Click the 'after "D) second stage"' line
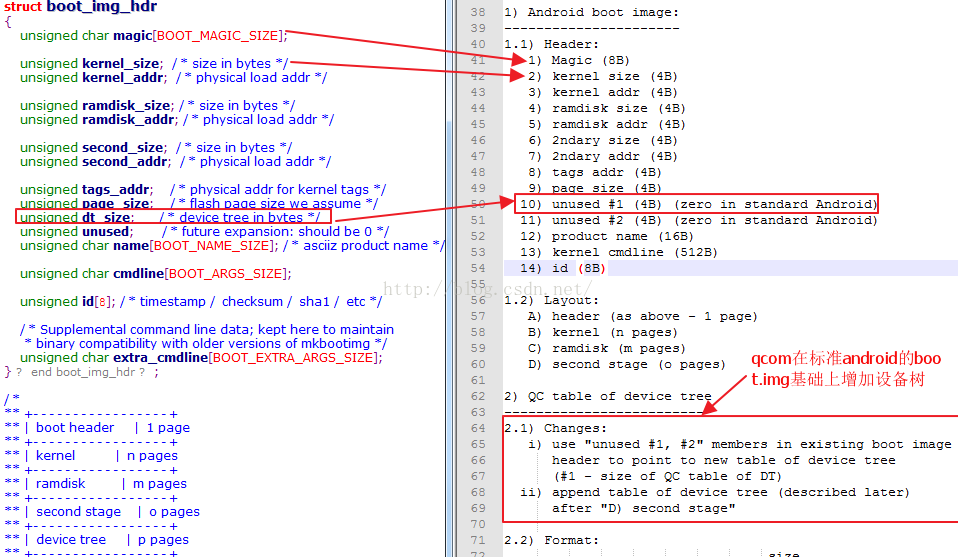 643,508
